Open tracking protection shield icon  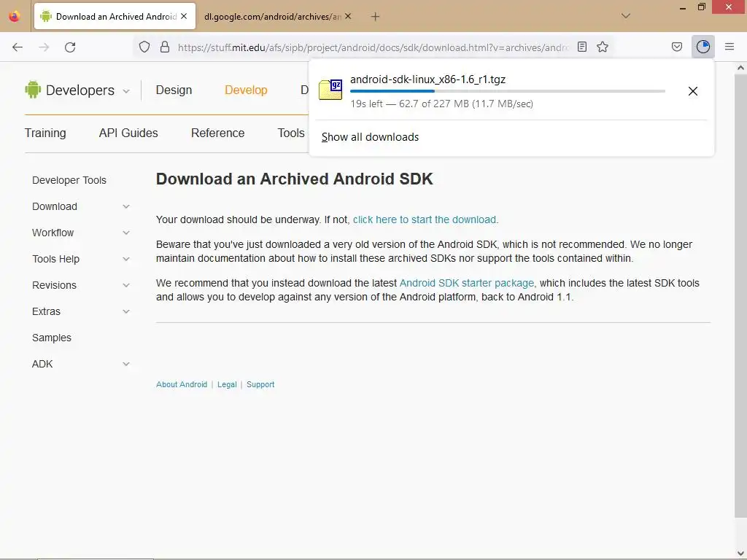(x=144, y=47)
